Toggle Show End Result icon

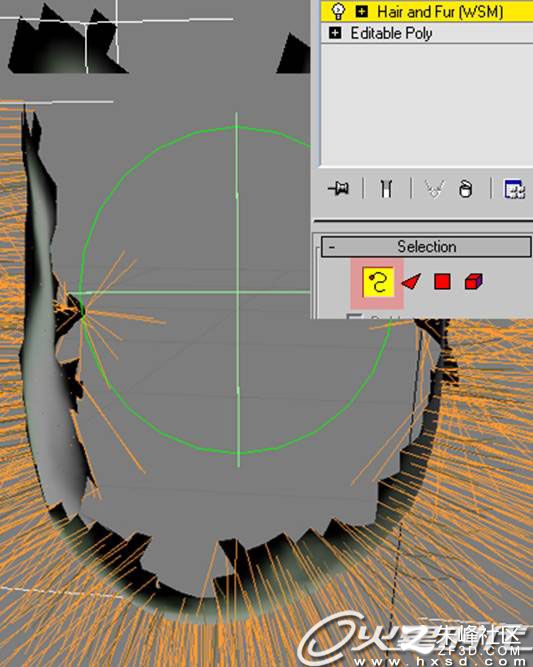pyautogui.click(x=386, y=188)
